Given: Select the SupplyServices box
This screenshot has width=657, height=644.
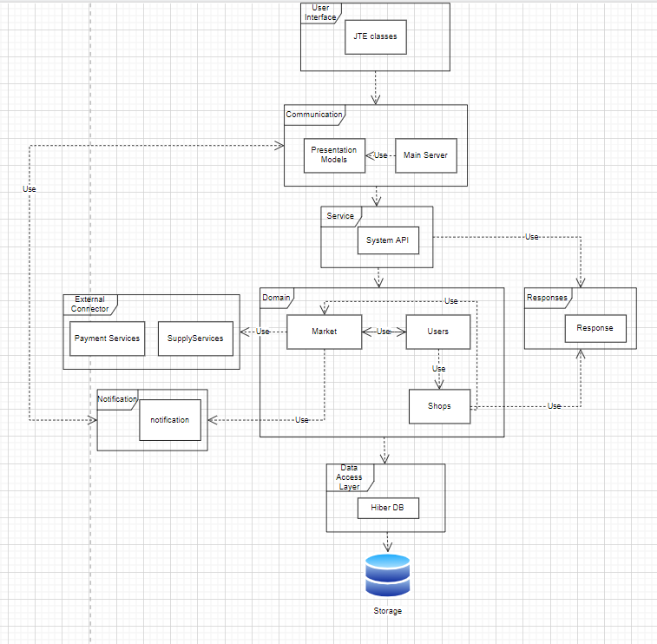Looking at the screenshot, I should point(195,338).
